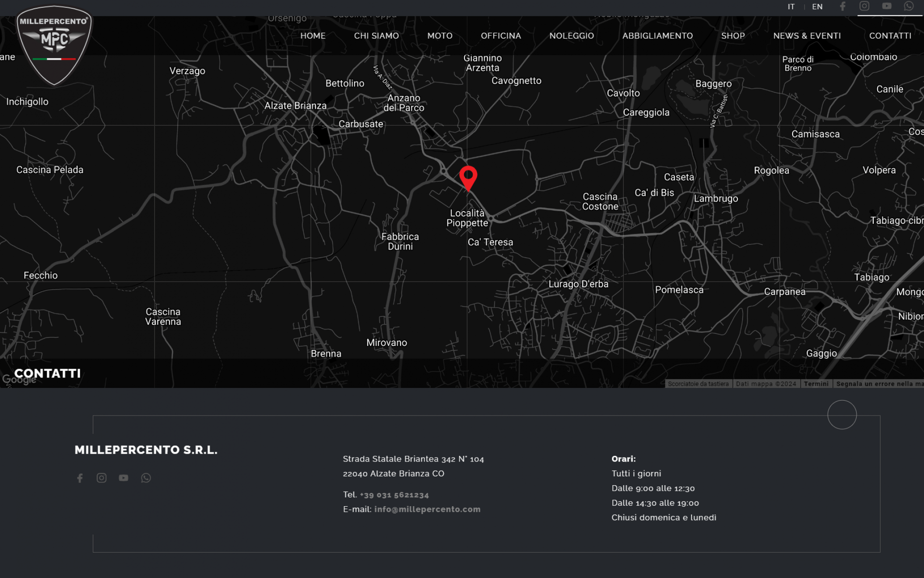This screenshot has height=578, width=924.
Task: Click Scorciatoie da tastiera on the map
Action: click(698, 384)
